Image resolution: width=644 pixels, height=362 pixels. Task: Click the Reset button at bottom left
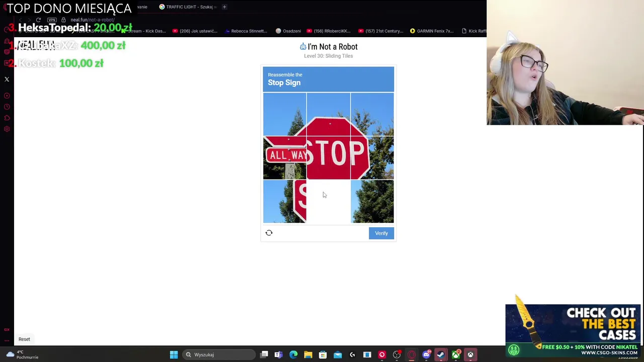[24, 339]
